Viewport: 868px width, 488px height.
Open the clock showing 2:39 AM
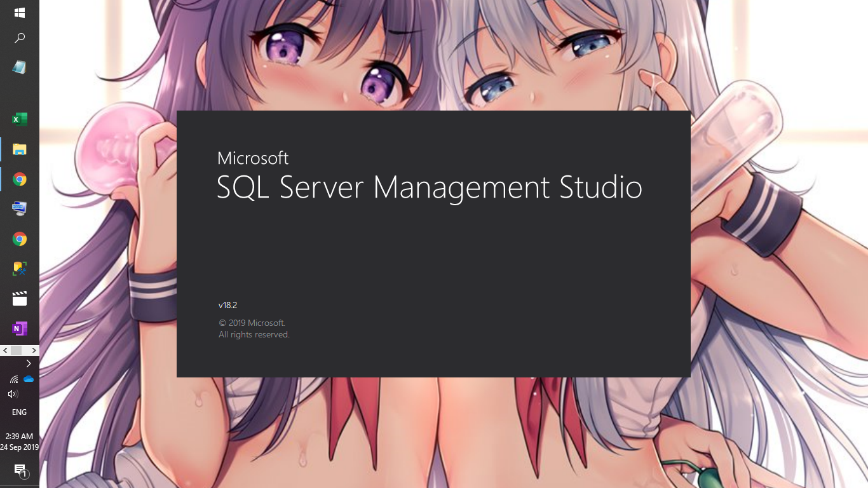coord(19,442)
